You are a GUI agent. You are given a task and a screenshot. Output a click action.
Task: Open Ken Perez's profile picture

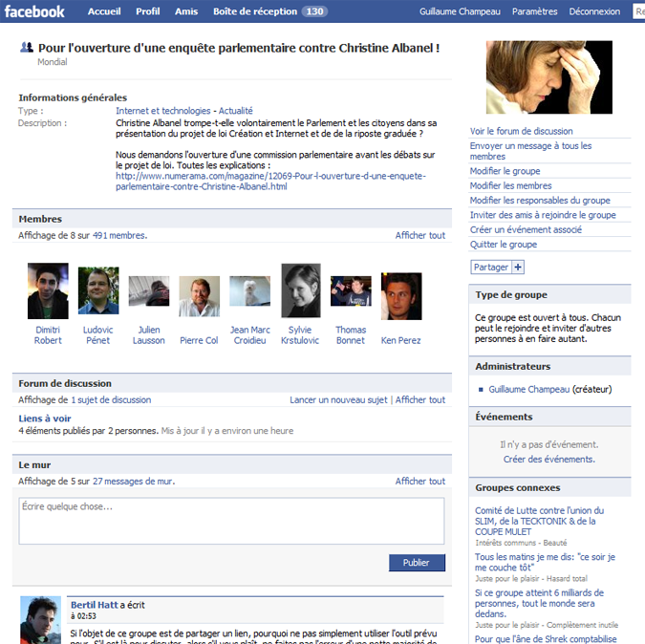pyautogui.click(x=401, y=296)
